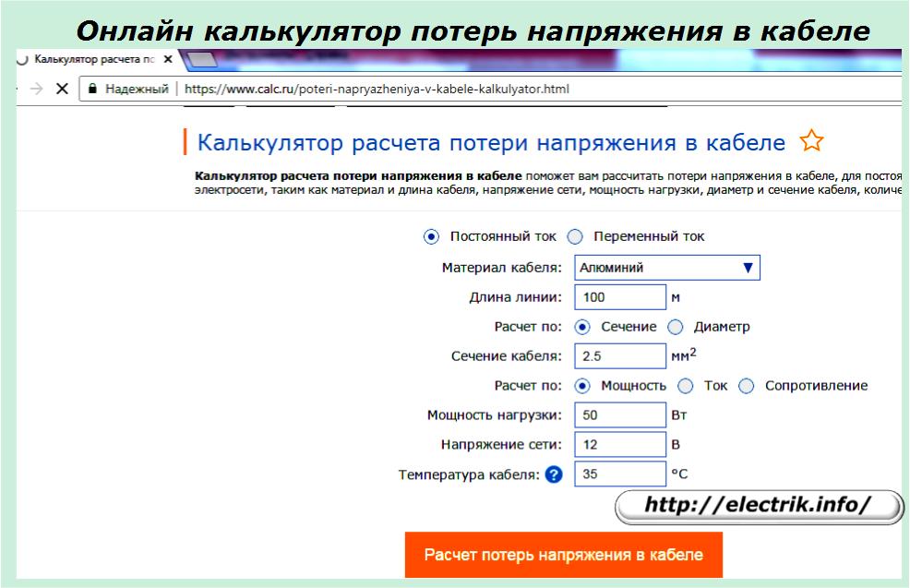Select the Переменный ток radio button
Viewport: 910px width, 588px height.
tap(575, 236)
